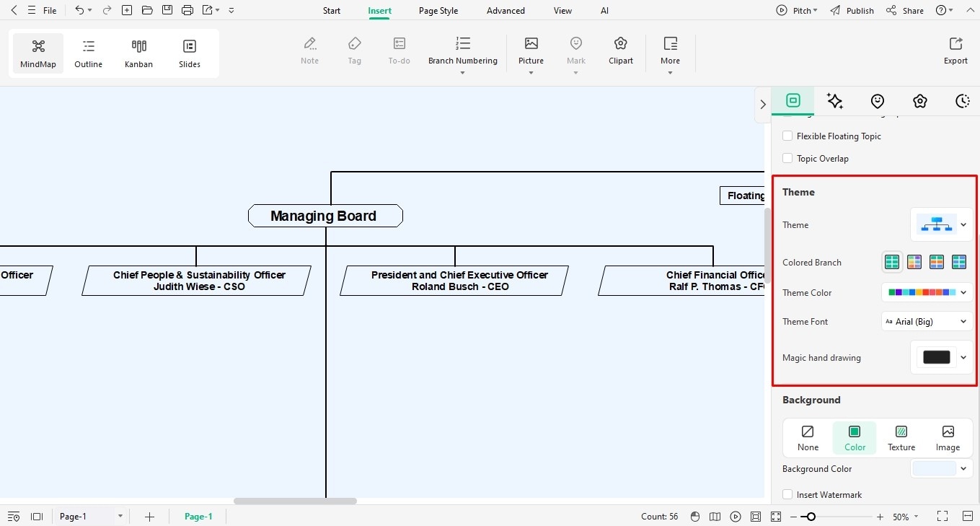Viewport: 980px width, 526px height.
Task: Click the light blue Background Color swatch
Action: [x=934, y=468]
